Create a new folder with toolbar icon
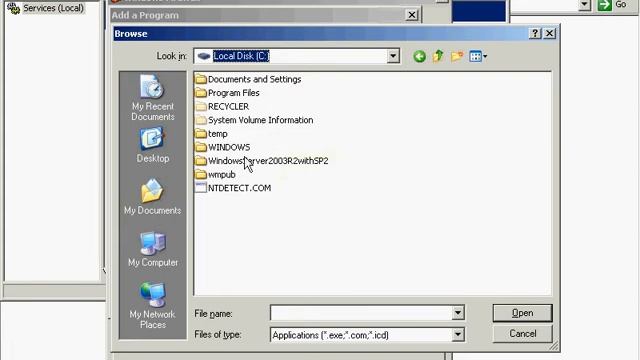 [x=457, y=56]
